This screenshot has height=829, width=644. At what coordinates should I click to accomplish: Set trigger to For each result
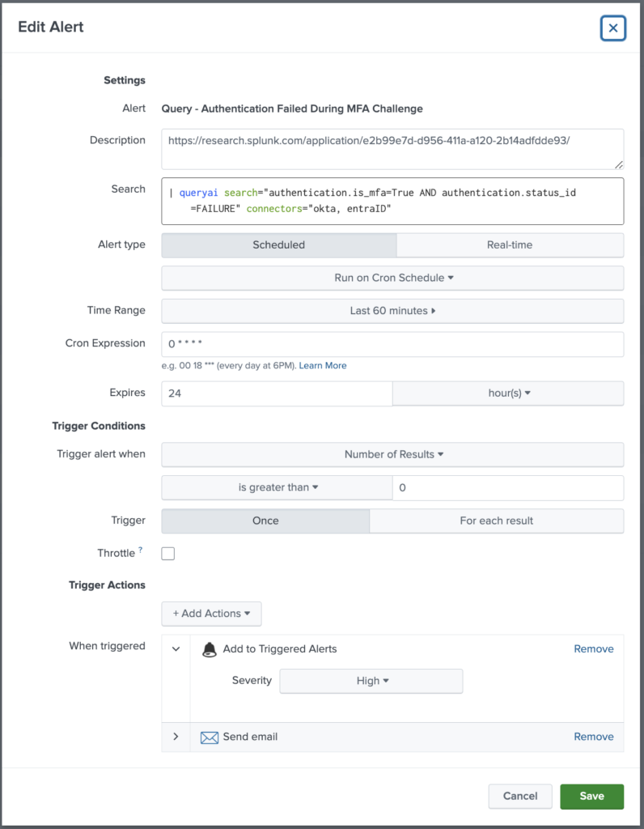click(x=496, y=521)
